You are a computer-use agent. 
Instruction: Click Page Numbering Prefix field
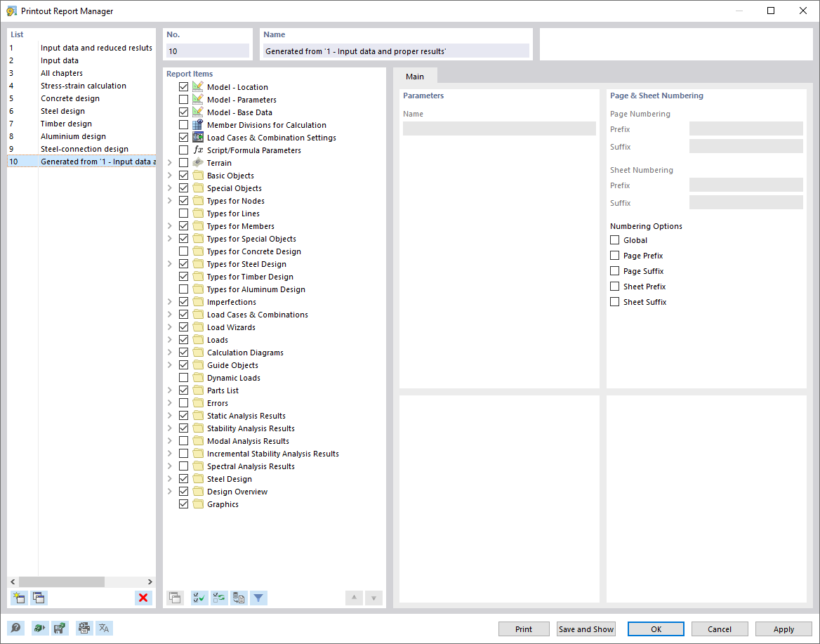[746, 129]
